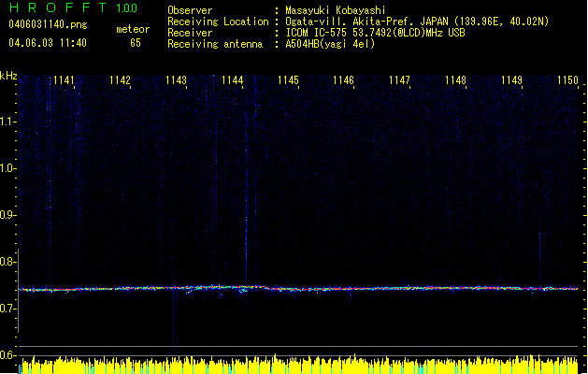Click the 1143 time marker
588x374 pixels.
click(176, 80)
